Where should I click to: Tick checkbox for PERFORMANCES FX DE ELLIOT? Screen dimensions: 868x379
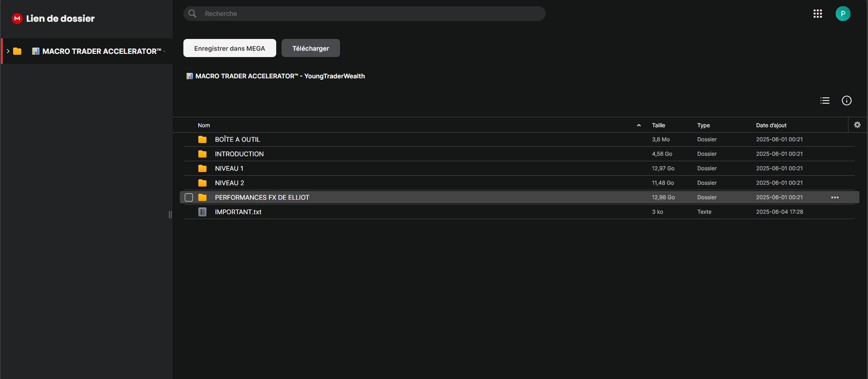click(x=189, y=197)
